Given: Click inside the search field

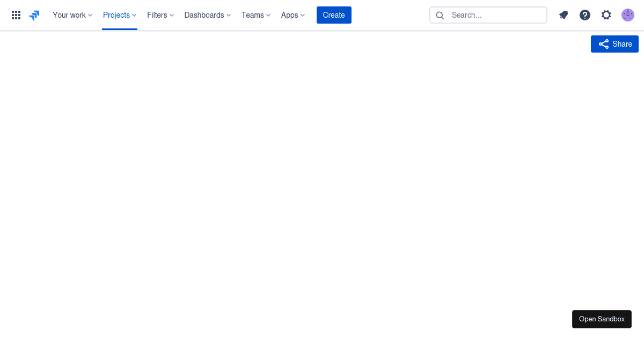Looking at the screenshot, I should pos(488,15).
